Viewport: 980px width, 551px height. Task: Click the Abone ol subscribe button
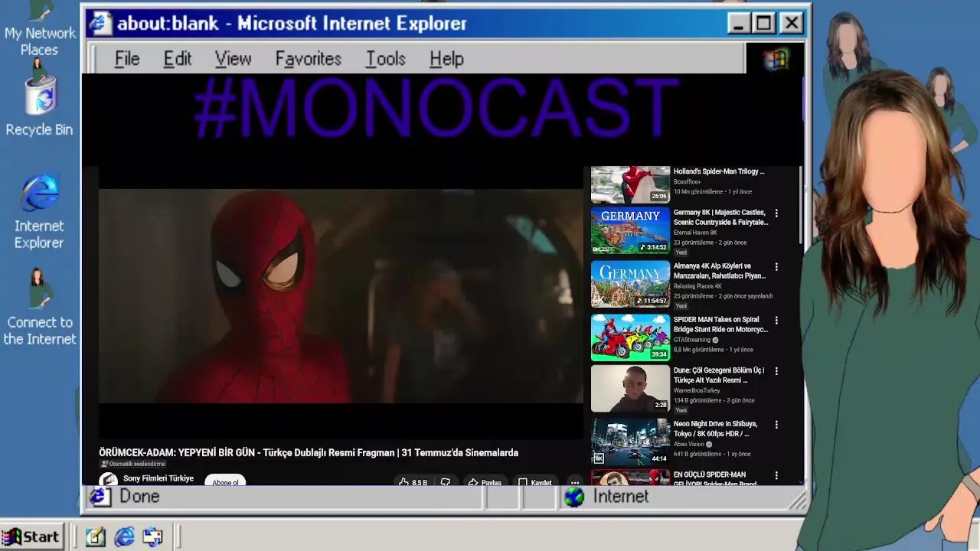(225, 481)
